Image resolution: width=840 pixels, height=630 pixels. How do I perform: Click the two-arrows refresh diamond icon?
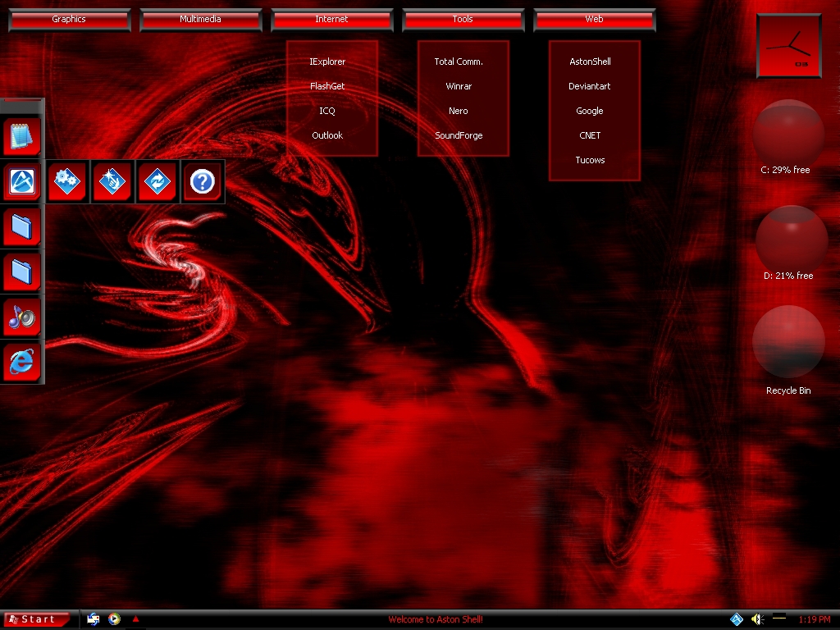click(157, 181)
